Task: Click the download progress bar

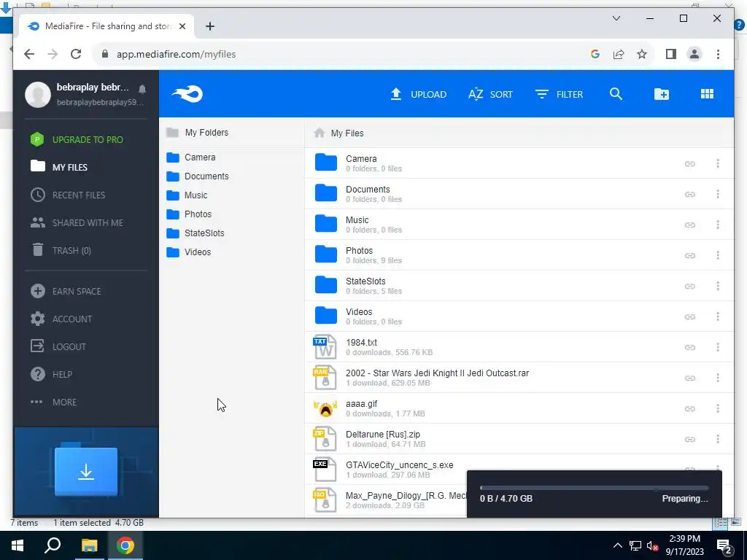Action: [594, 488]
